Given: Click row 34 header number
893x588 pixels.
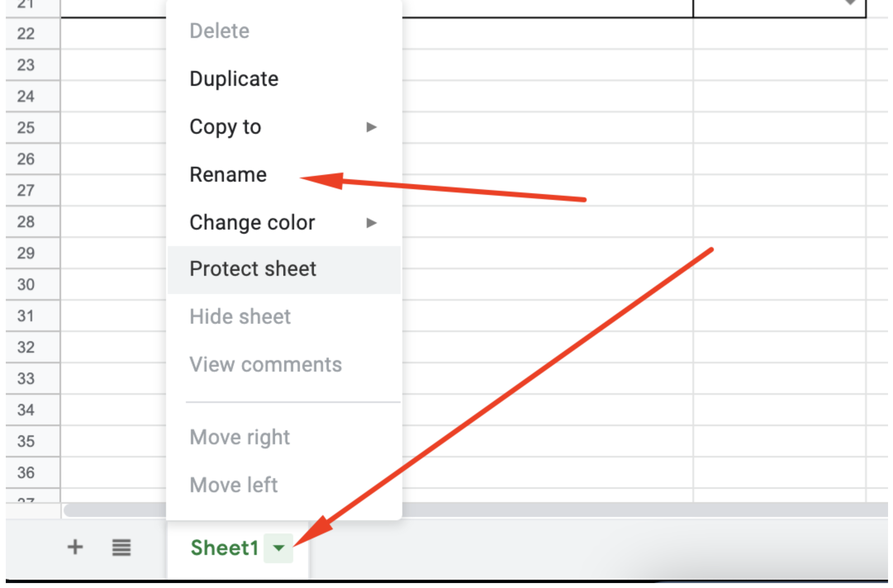Looking at the screenshot, I should point(26,410).
